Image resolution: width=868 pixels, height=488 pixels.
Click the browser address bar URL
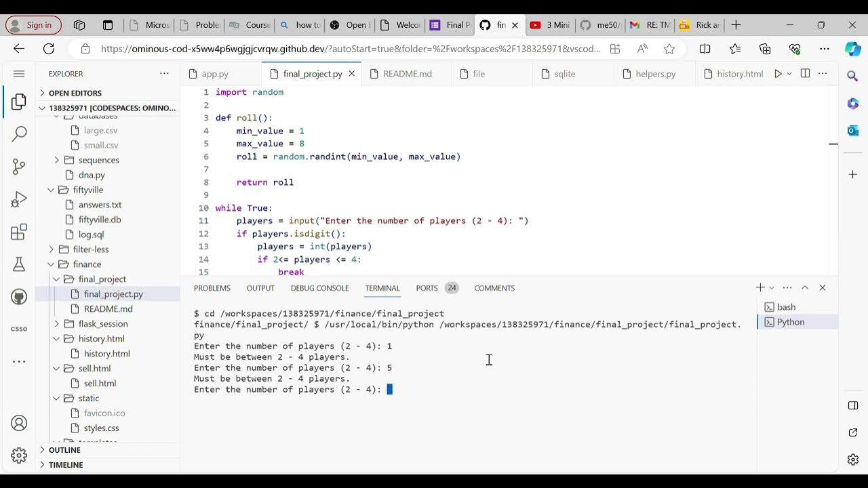click(x=351, y=49)
